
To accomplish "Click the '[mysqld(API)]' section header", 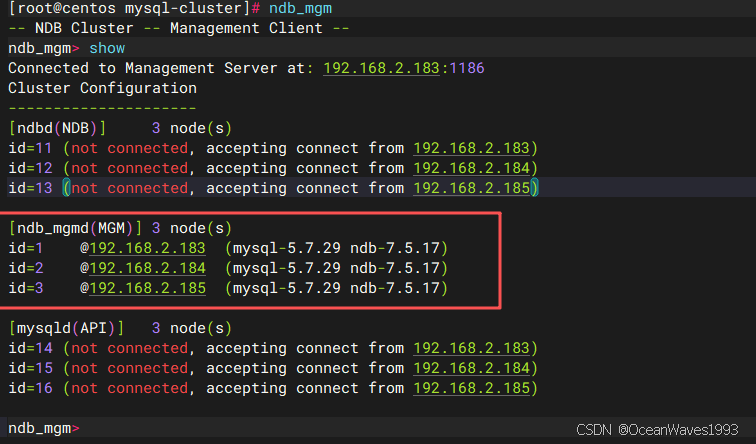I will (x=66, y=328).
